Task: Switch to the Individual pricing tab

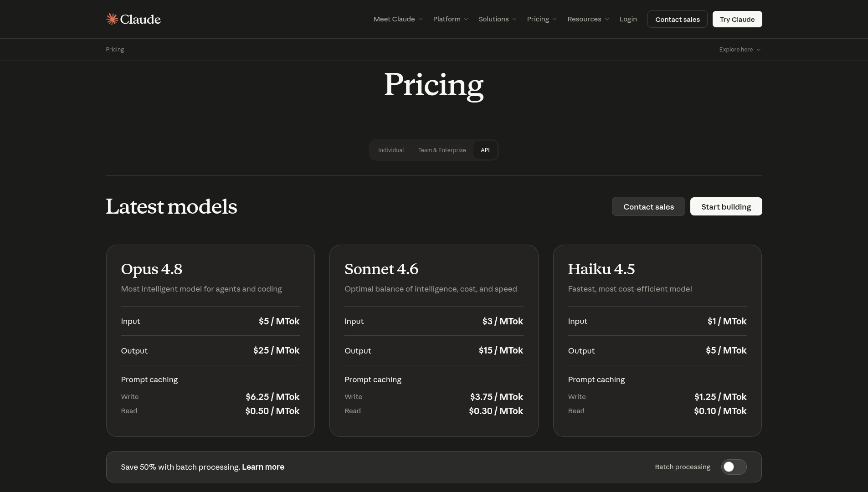Action: tap(391, 150)
